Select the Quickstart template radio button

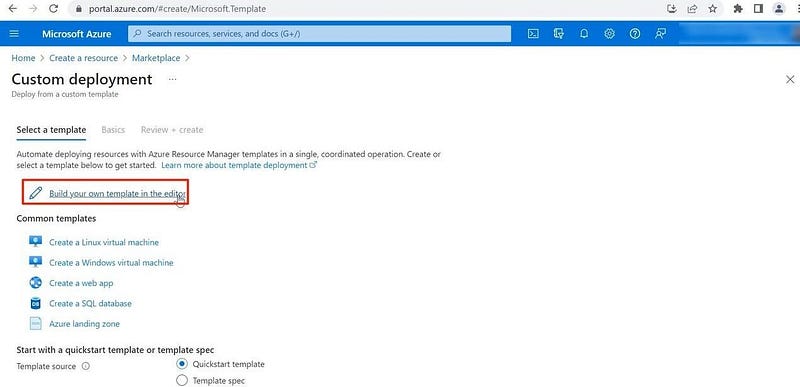pyautogui.click(x=182, y=364)
